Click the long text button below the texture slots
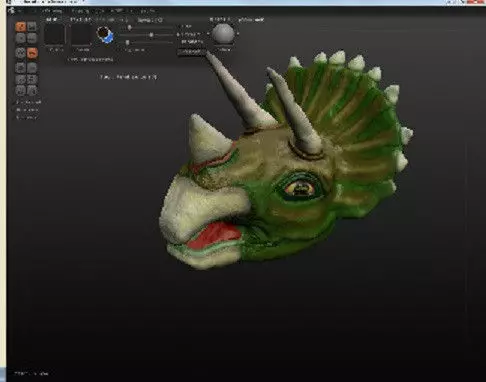The height and width of the screenshot is (382, 486). [91, 59]
